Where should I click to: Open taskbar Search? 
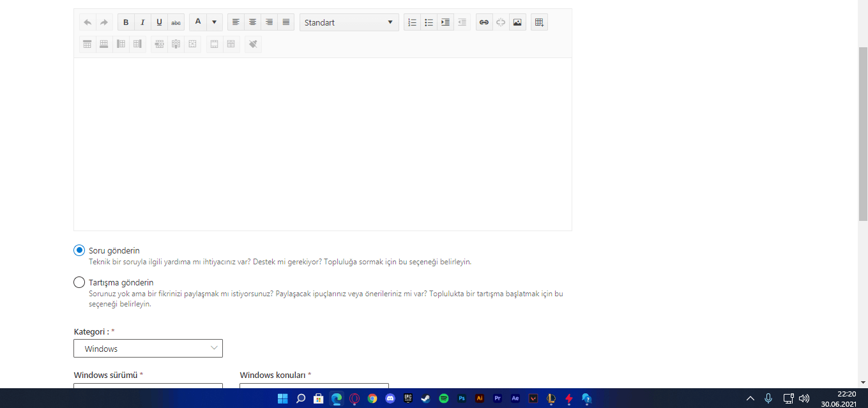pos(301,398)
